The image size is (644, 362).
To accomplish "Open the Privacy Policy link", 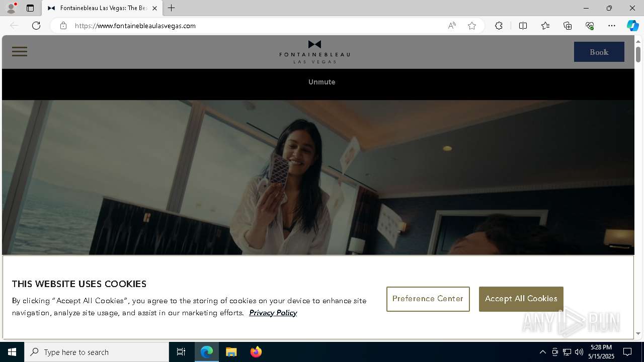I will tap(273, 313).
